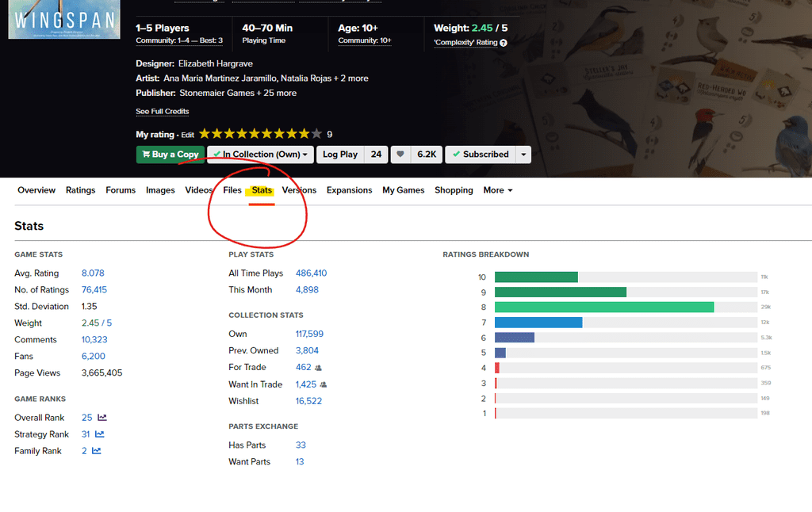Screen dimensions: 812x512
Task: Click the Edit link beside My rating
Action: (x=187, y=135)
